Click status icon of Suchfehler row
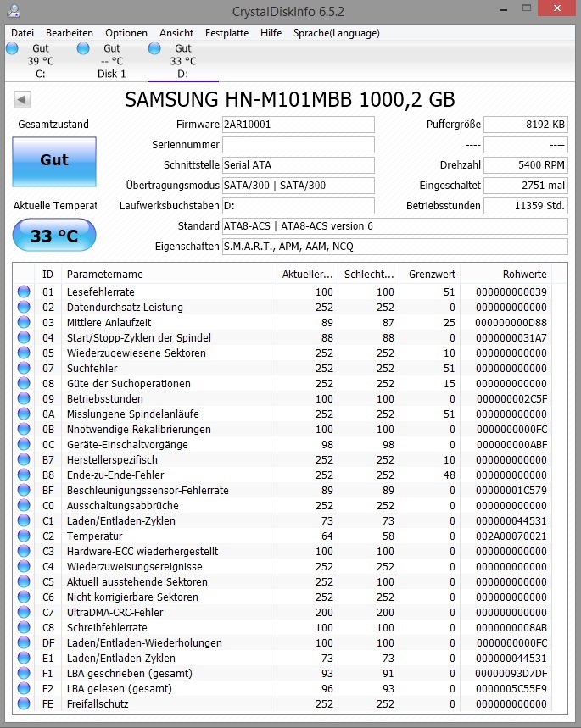This screenshot has width=581, height=728. pos(24,368)
